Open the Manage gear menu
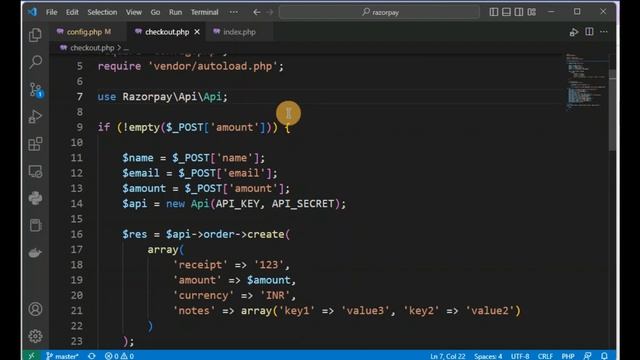Viewport: 640px width, 360px height. 36,336
